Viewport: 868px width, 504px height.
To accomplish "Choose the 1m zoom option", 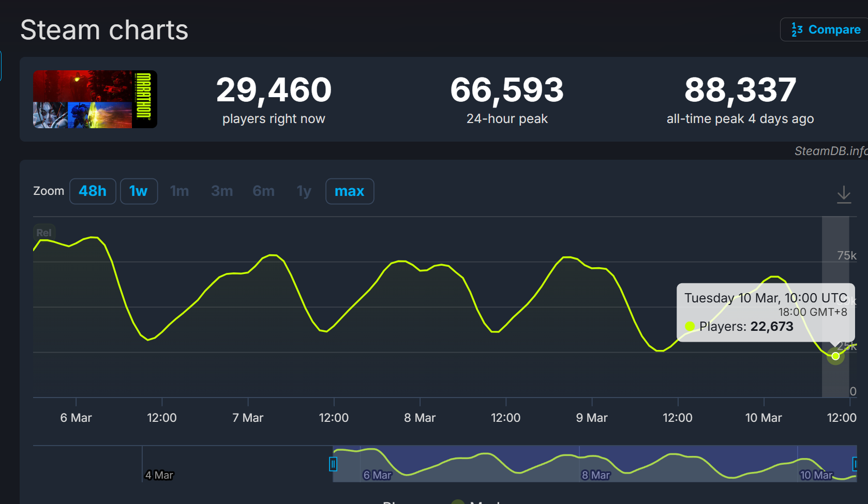I will [x=179, y=191].
